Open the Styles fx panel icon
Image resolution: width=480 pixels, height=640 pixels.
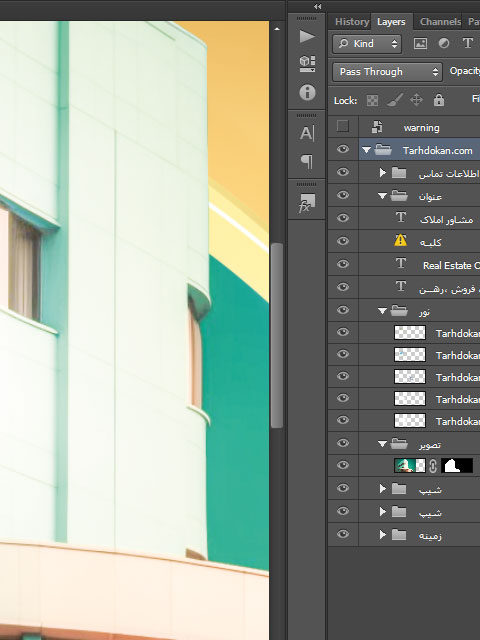(307, 203)
